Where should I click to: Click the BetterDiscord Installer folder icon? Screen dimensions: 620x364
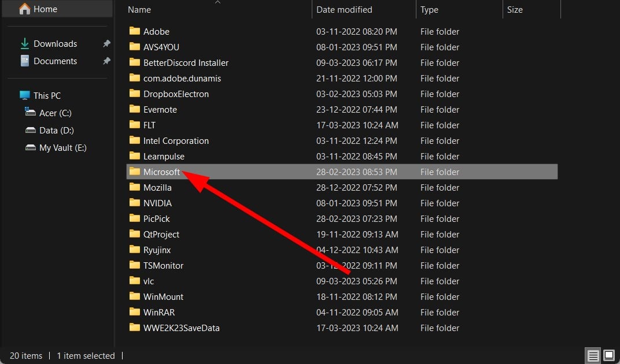coord(134,62)
